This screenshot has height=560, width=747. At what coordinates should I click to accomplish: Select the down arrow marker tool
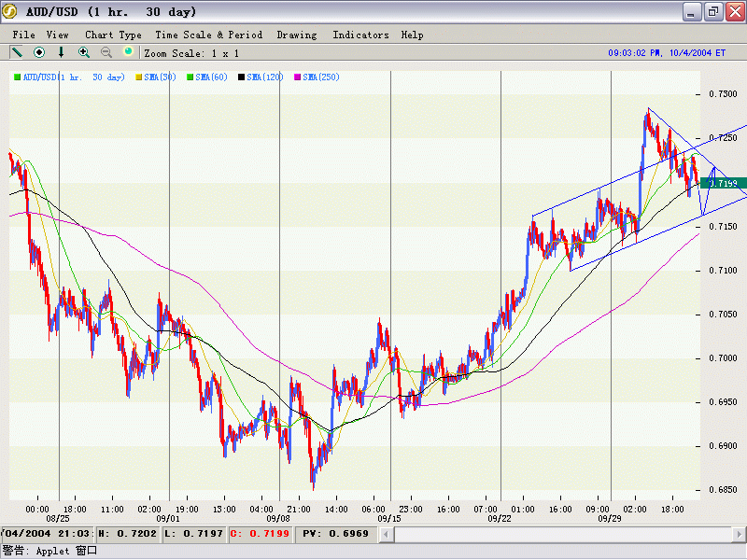coord(62,52)
